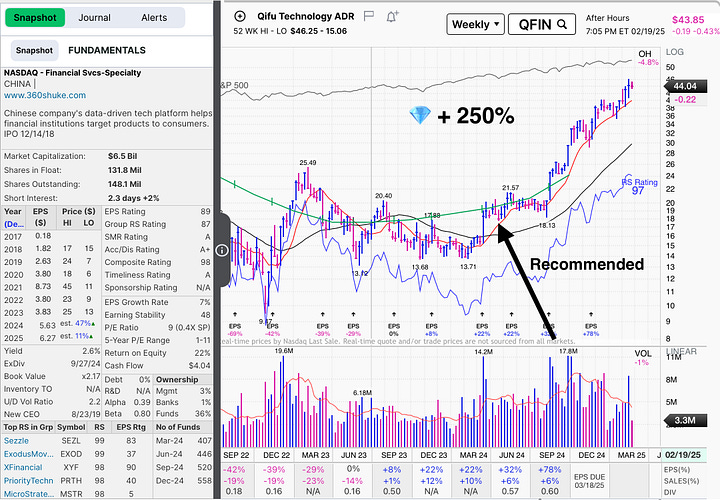The height and width of the screenshot is (500, 720).
Task: Click the EPS DUE 03/18/25 cell
Action: 589,481
